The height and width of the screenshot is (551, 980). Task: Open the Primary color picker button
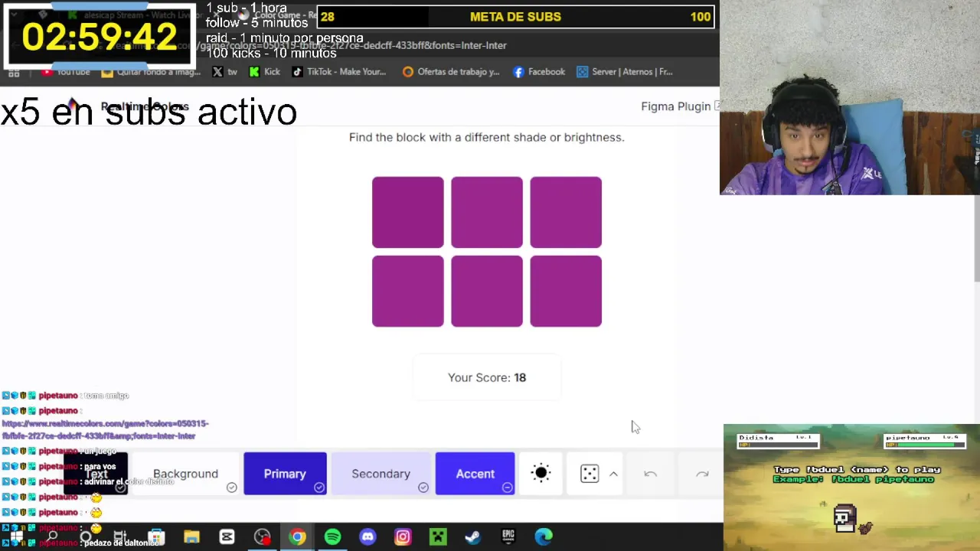coord(285,474)
